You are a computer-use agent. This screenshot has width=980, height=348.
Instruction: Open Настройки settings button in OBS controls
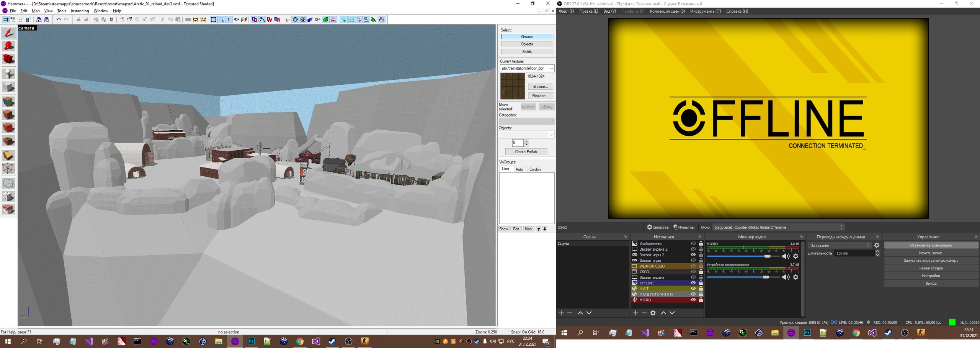coord(931,276)
